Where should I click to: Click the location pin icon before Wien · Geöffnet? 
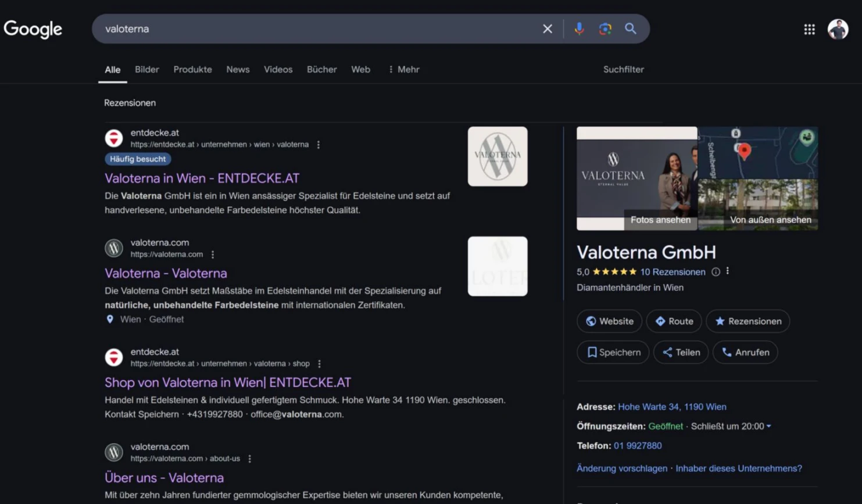point(110,319)
